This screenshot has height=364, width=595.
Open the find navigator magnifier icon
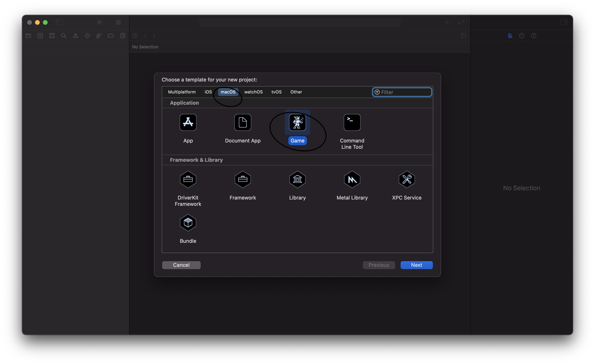point(64,36)
